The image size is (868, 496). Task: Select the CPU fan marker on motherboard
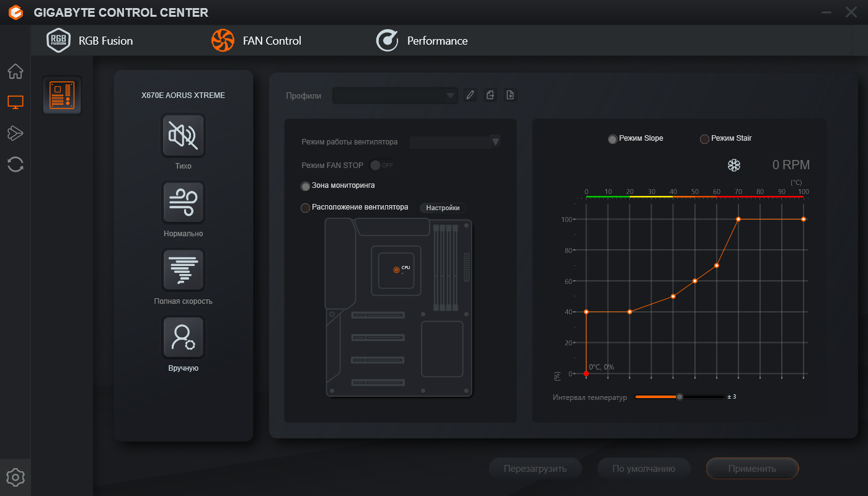(397, 269)
